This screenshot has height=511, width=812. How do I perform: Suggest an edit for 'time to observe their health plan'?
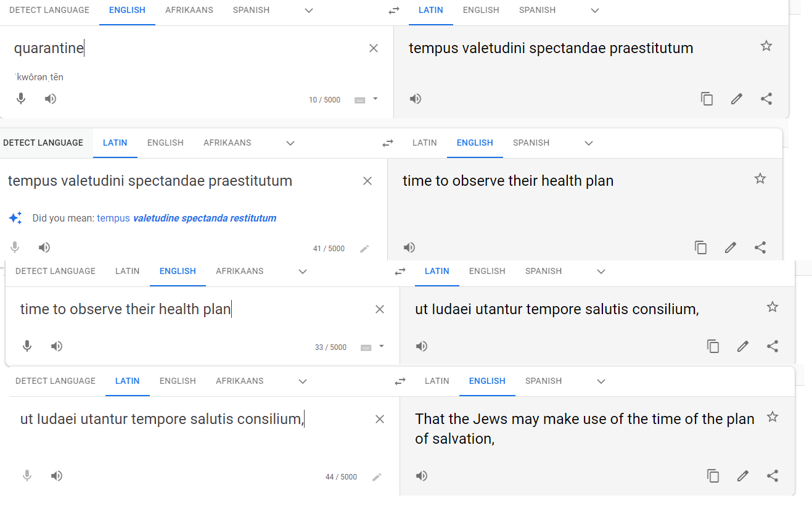pos(731,247)
